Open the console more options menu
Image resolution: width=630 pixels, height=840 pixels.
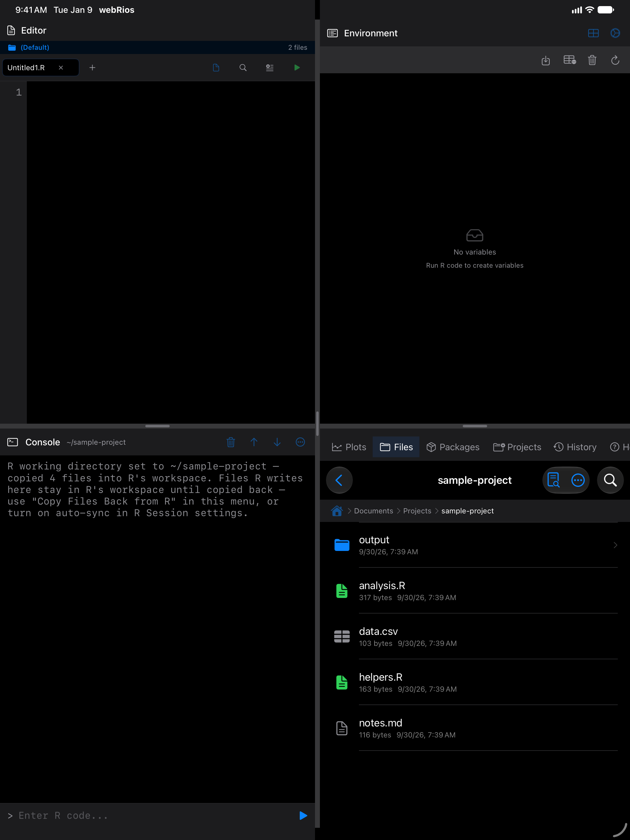[x=300, y=442]
